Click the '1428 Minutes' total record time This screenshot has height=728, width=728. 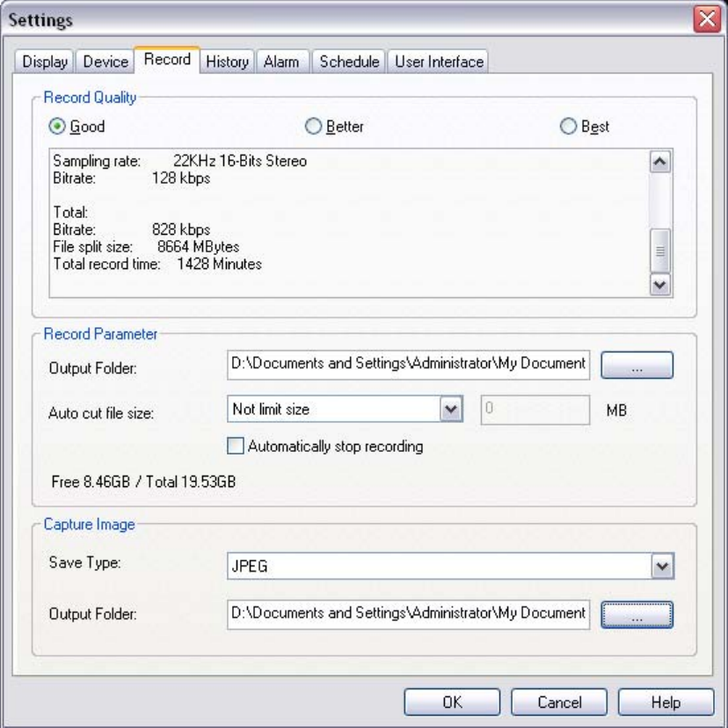(219, 264)
